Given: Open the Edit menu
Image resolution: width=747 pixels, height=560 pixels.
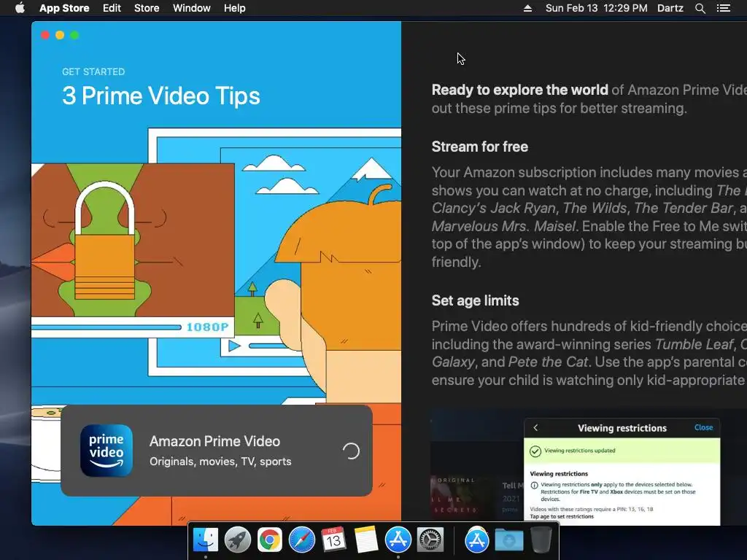Looking at the screenshot, I should 112,8.
